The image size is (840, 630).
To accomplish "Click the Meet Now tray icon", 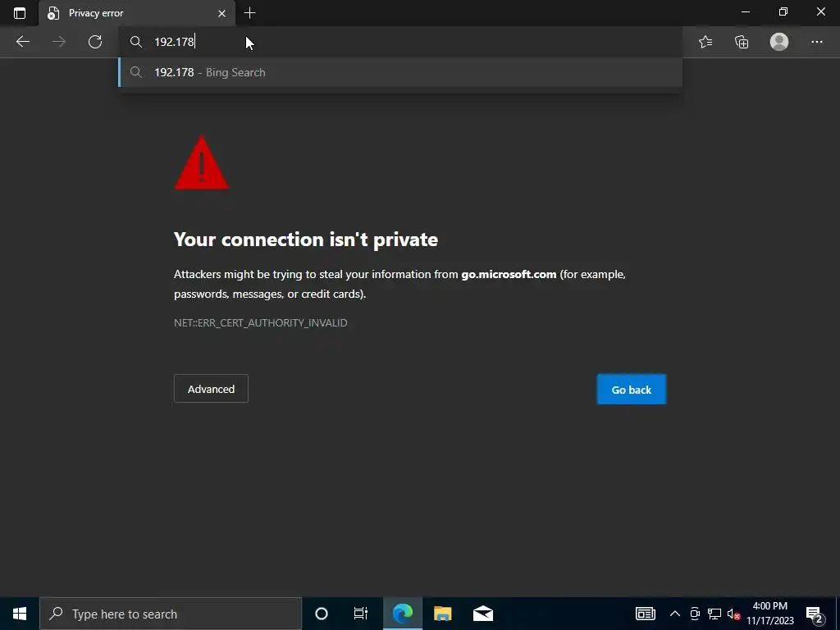I will (x=695, y=614).
